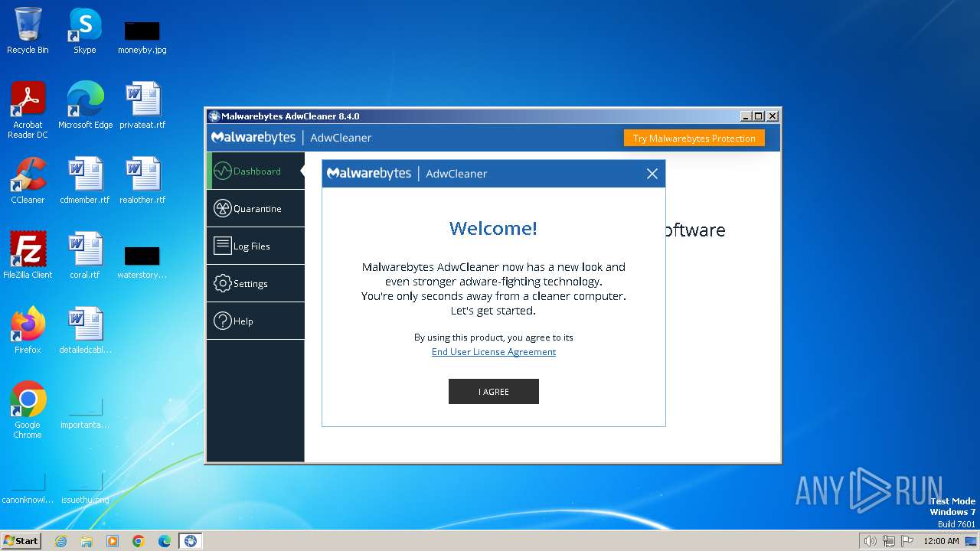Launch Edge from the taskbar
This screenshot has height=551, width=980.
[x=165, y=541]
